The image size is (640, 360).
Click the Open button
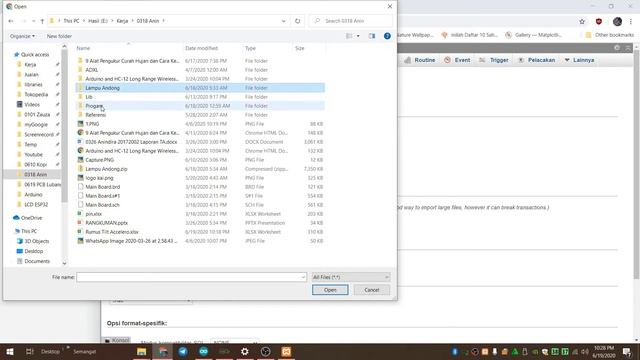(330, 290)
